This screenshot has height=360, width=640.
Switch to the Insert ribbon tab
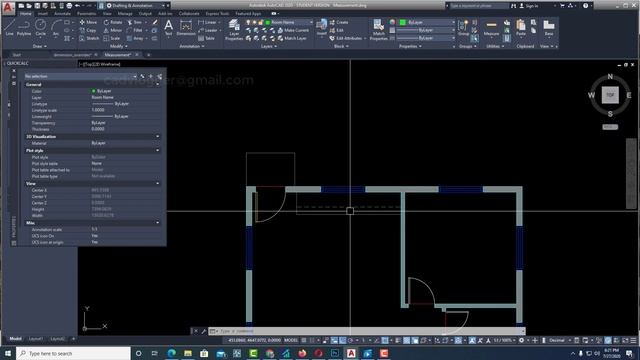43,13
